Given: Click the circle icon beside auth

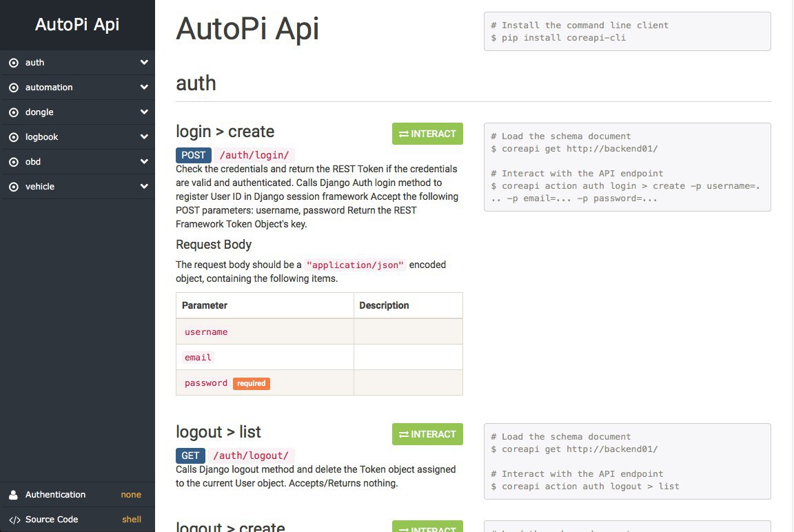Looking at the screenshot, I should (x=14, y=63).
